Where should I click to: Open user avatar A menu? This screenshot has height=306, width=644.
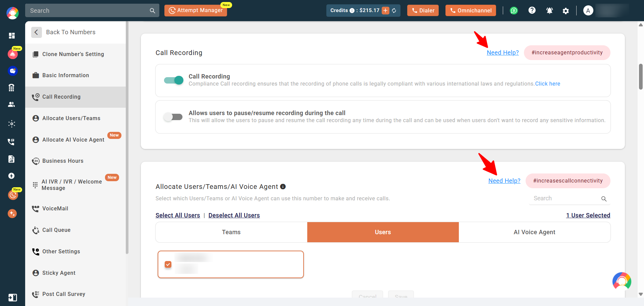[588, 10]
